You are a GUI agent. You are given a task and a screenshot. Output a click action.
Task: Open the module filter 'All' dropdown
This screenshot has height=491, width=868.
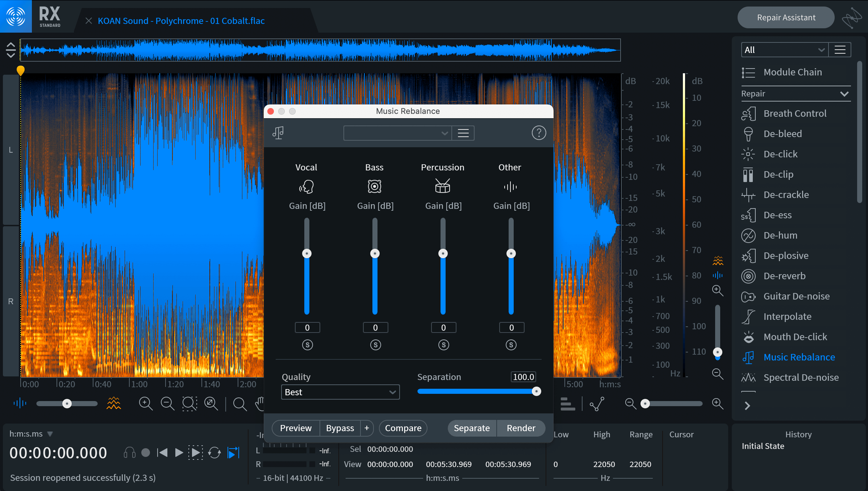pos(784,50)
